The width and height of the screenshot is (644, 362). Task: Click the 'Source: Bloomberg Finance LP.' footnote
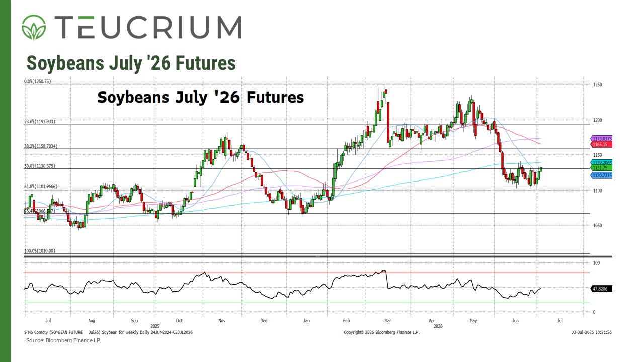coord(63,340)
